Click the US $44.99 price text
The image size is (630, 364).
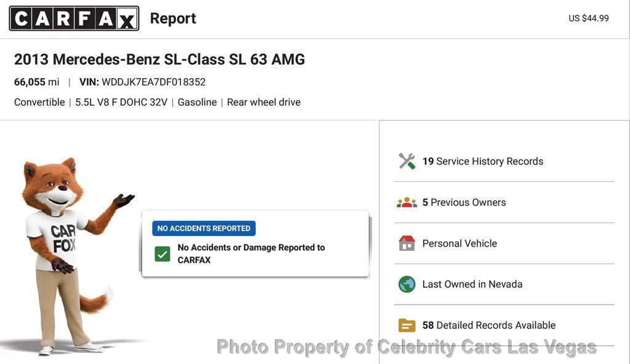(588, 18)
